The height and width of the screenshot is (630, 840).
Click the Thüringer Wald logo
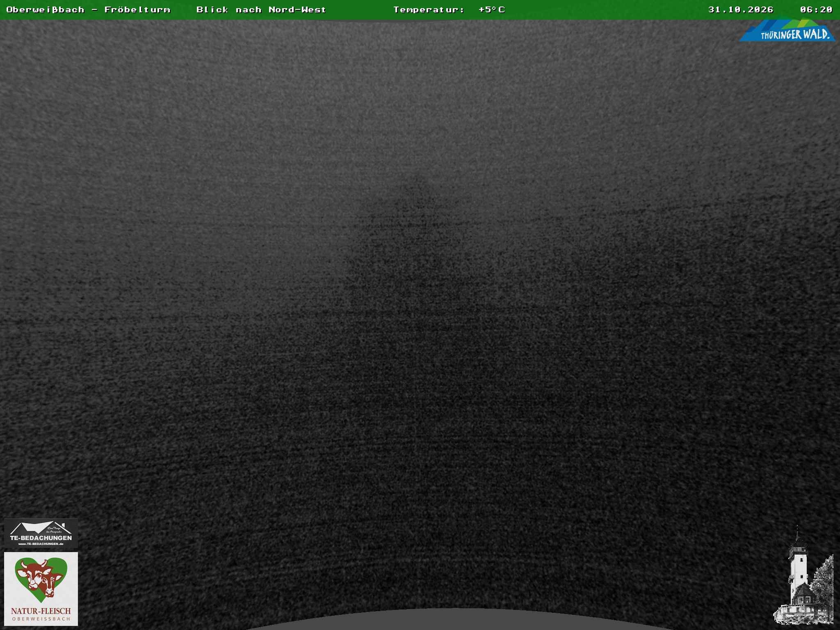pyautogui.click(x=787, y=29)
